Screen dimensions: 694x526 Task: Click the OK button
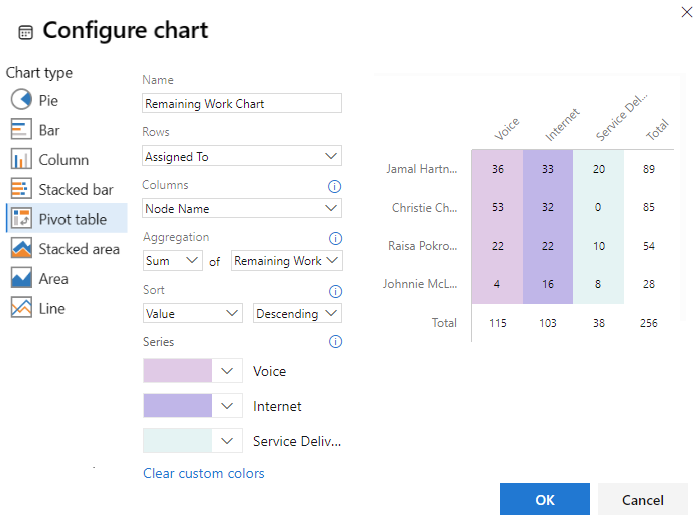coord(544,499)
